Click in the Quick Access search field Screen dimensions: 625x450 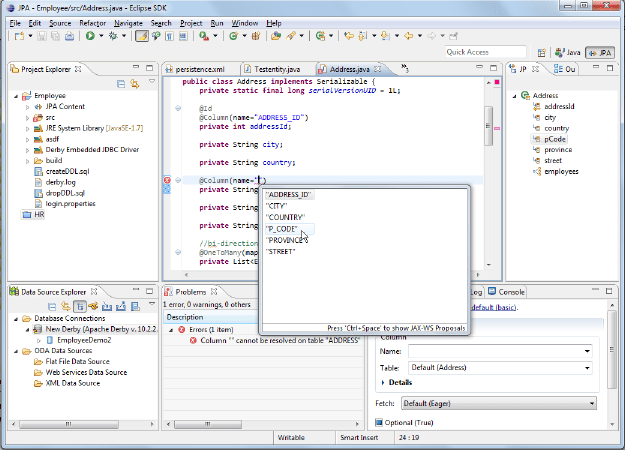[485, 52]
